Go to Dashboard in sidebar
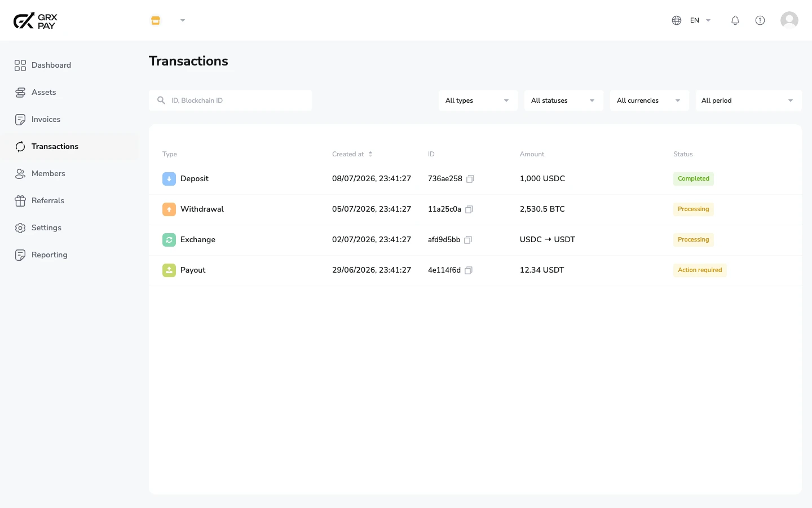 (x=69, y=65)
